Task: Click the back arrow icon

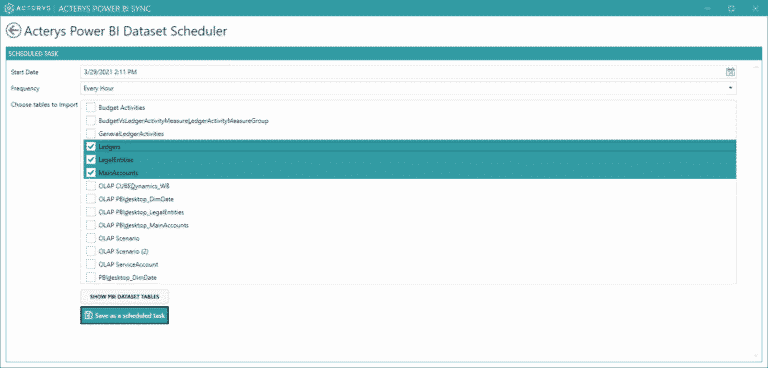Action: [13, 30]
